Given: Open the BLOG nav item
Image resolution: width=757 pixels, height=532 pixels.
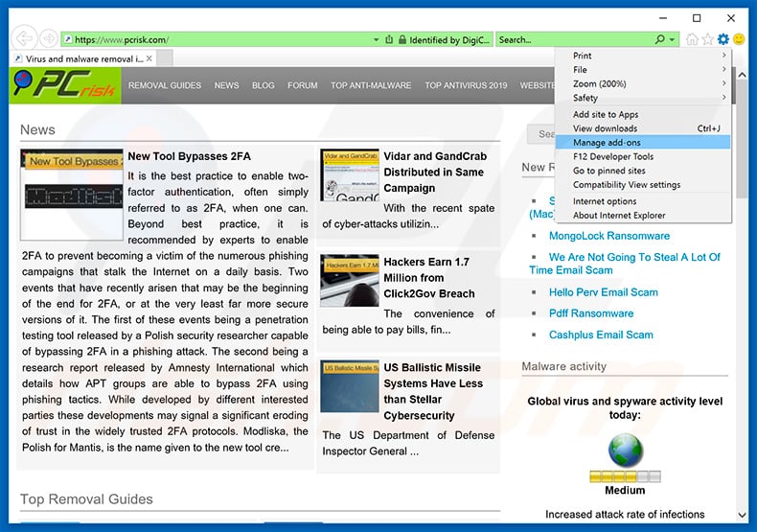Looking at the screenshot, I should [x=264, y=85].
